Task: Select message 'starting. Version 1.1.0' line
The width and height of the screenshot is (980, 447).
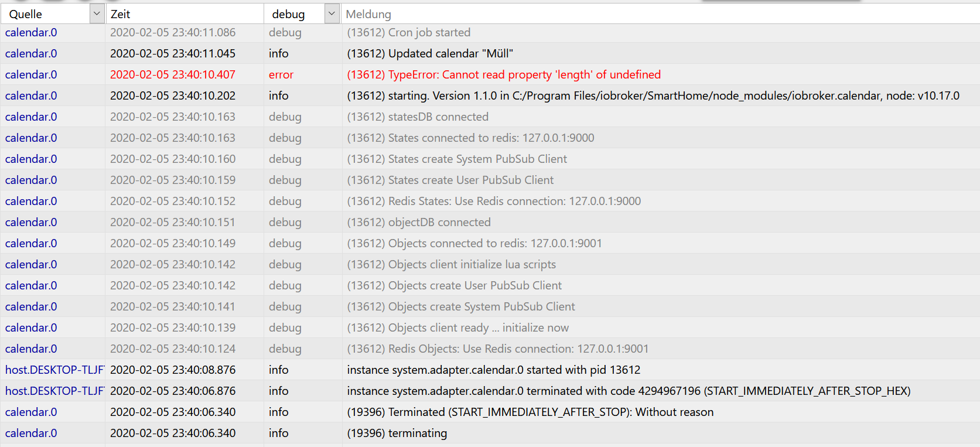Action: (653, 95)
